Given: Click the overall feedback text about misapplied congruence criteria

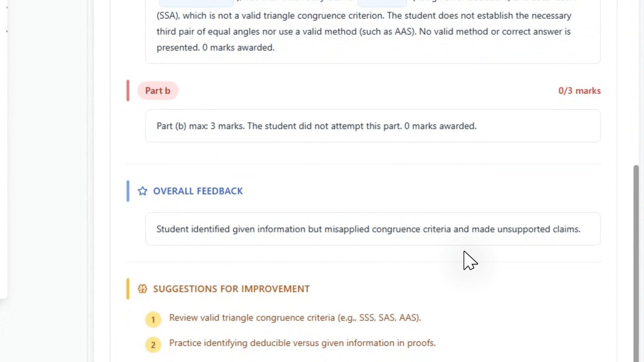Looking at the screenshot, I should tap(368, 229).
